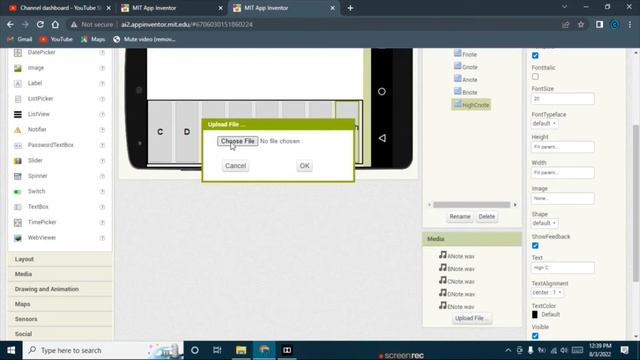Screen dimensions: 640x360
Task: Select PasswordTextBox component icon
Action: [x=18, y=145]
